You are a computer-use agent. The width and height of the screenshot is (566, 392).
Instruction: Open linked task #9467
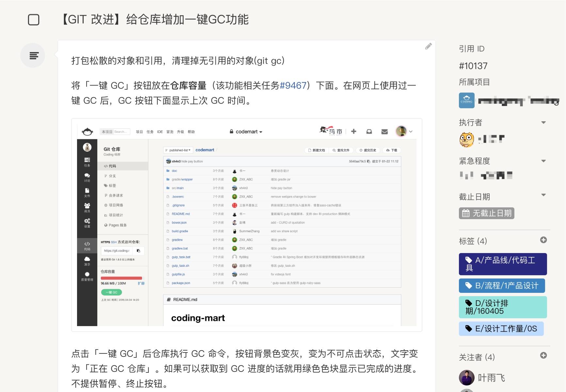294,85
